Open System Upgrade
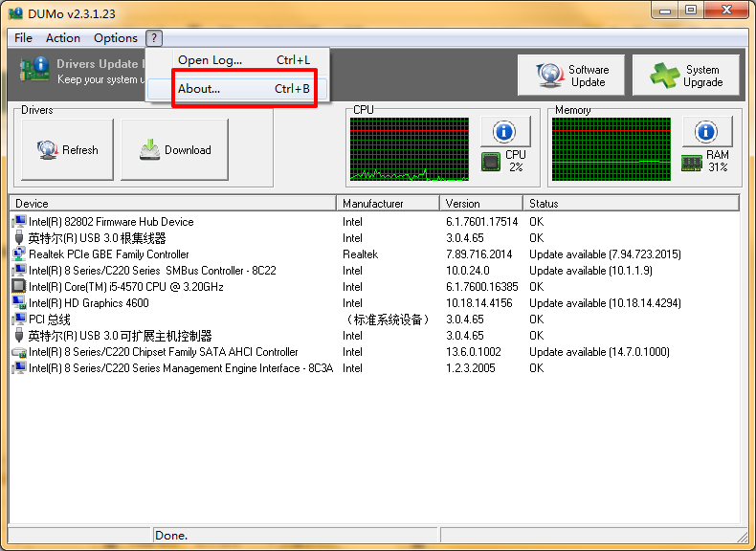The image size is (756, 551). click(x=685, y=76)
